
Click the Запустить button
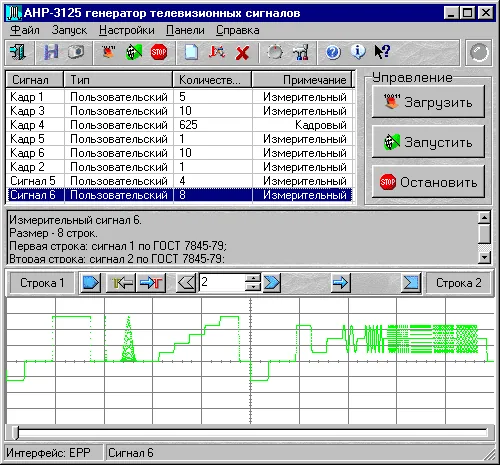pyautogui.click(x=428, y=142)
